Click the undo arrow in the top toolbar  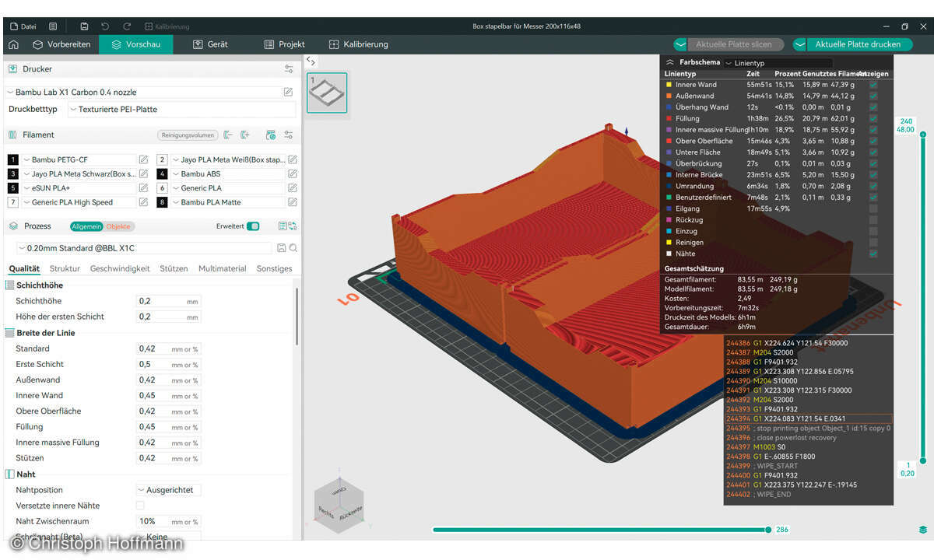[x=105, y=26]
